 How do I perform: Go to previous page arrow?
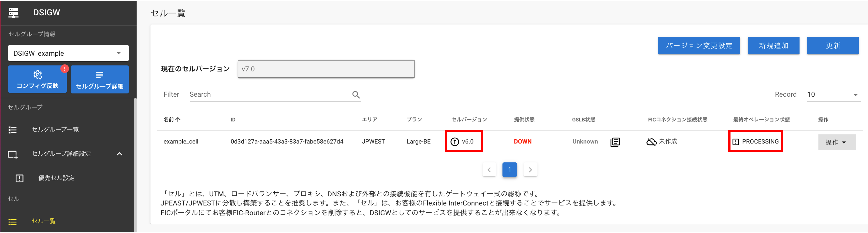(489, 170)
